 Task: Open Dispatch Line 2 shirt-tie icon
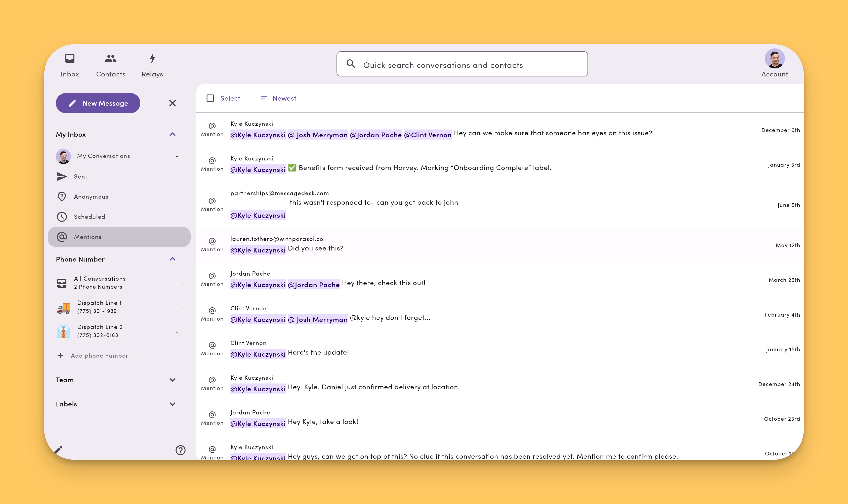(x=64, y=331)
